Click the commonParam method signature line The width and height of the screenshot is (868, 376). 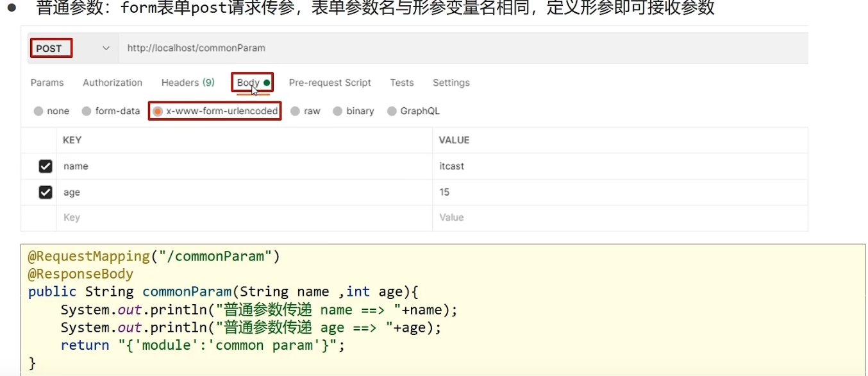(x=223, y=292)
